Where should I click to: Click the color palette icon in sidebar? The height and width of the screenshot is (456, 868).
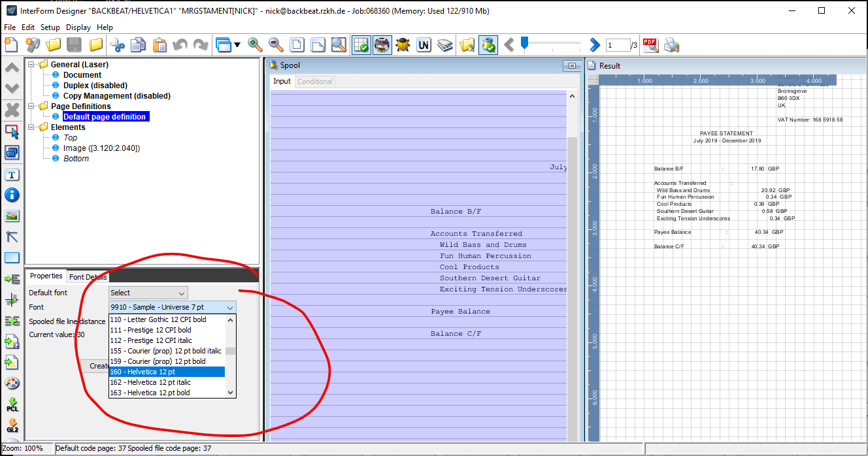pos(12,383)
